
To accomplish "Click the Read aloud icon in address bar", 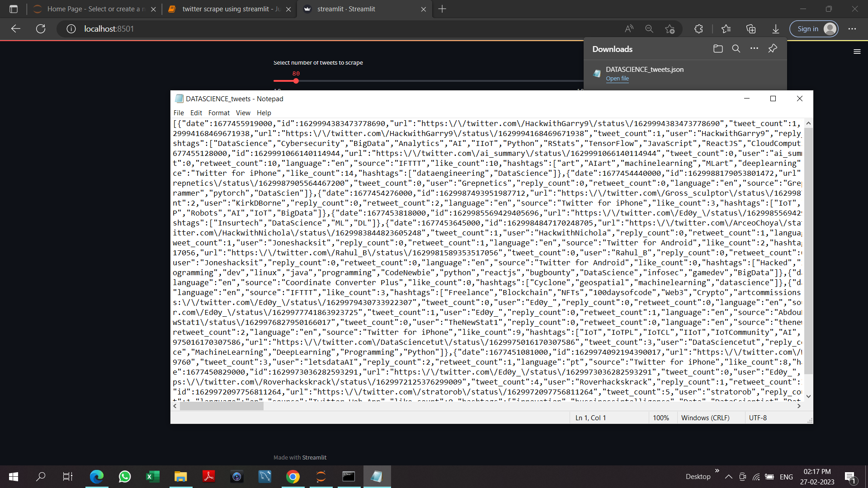I will (x=628, y=28).
